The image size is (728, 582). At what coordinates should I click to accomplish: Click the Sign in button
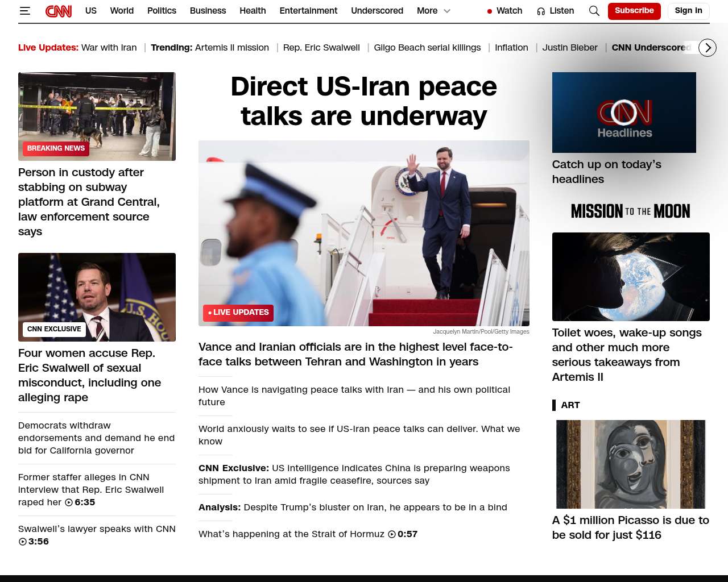pos(688,11)
